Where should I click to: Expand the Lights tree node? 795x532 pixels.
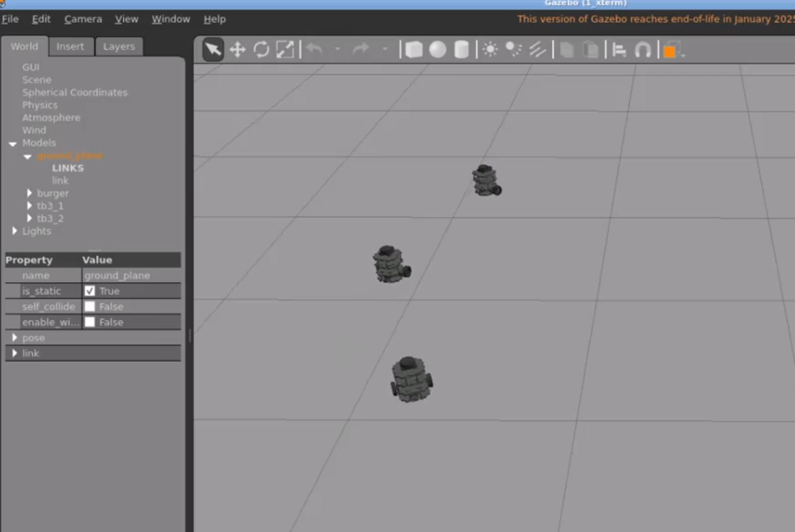click(x=15, y=231)
